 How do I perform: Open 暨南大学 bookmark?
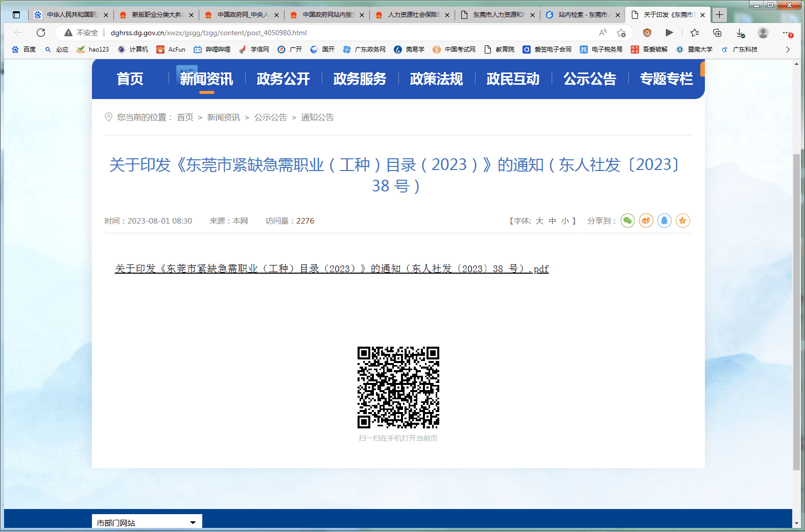click(x=694, y=50)
